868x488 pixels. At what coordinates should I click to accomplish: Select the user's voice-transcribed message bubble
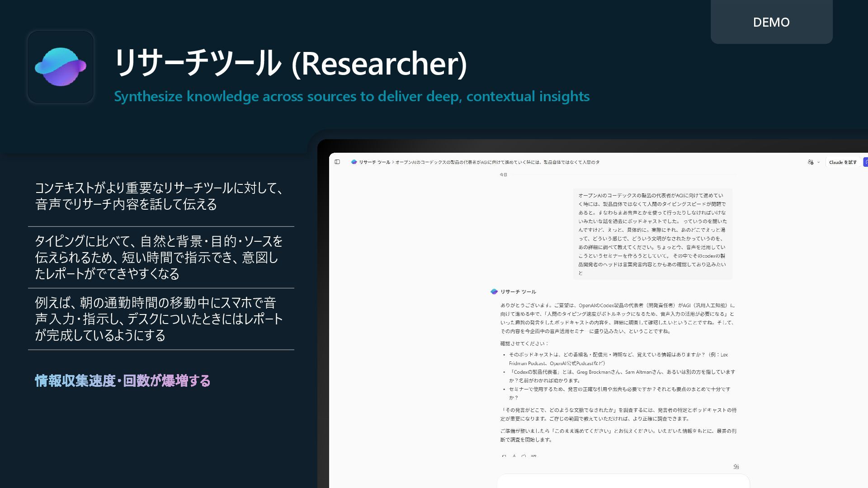pyautogui.click(x=652, y=234)
